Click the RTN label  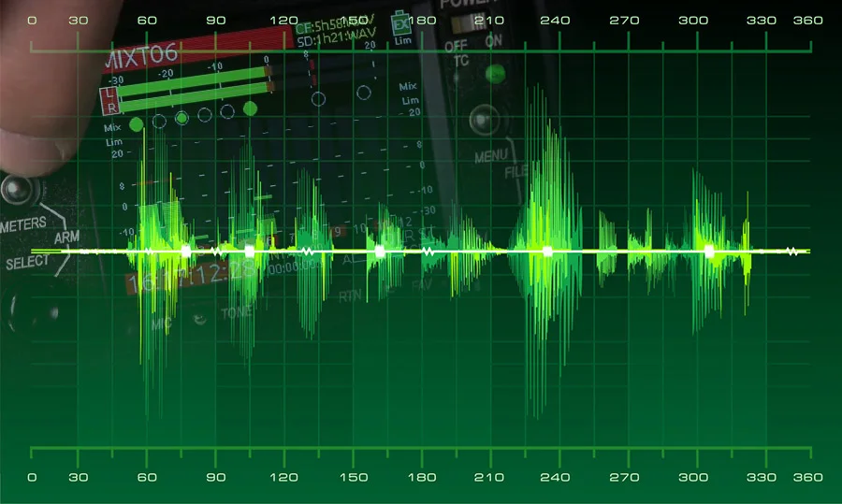pyautogui.click(x=350, y=296)
